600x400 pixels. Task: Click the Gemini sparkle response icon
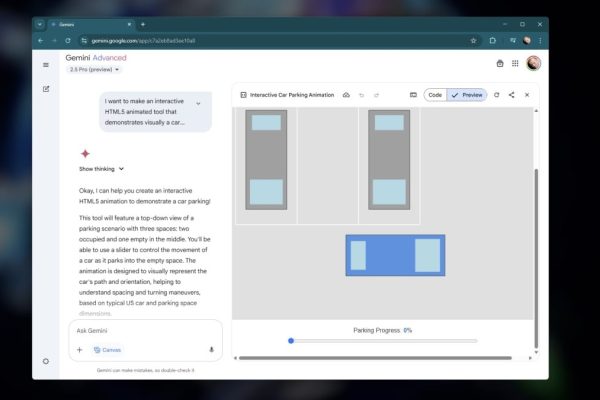[85, 154]
